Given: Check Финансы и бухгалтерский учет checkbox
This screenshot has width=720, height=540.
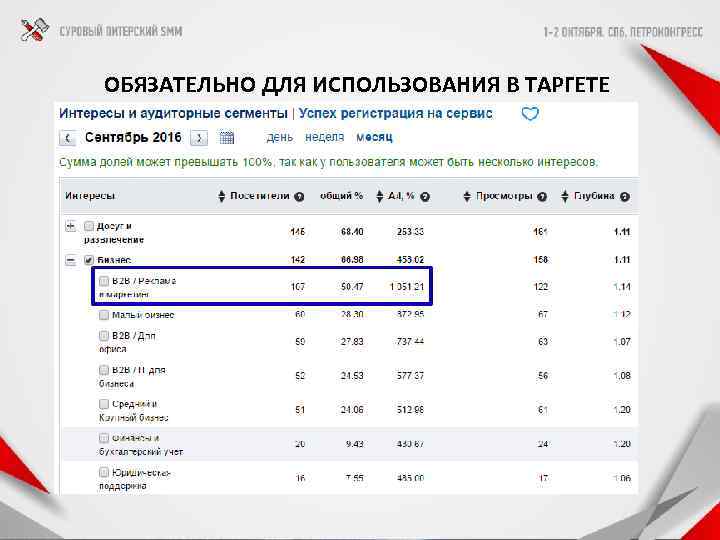Looking at the screenshot, I should [x=104, y=438].
